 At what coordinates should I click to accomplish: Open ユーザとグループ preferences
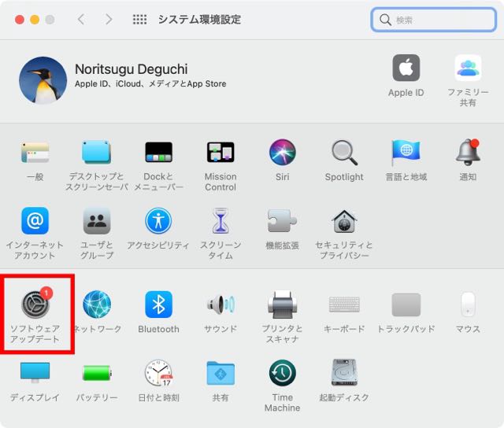97,220
